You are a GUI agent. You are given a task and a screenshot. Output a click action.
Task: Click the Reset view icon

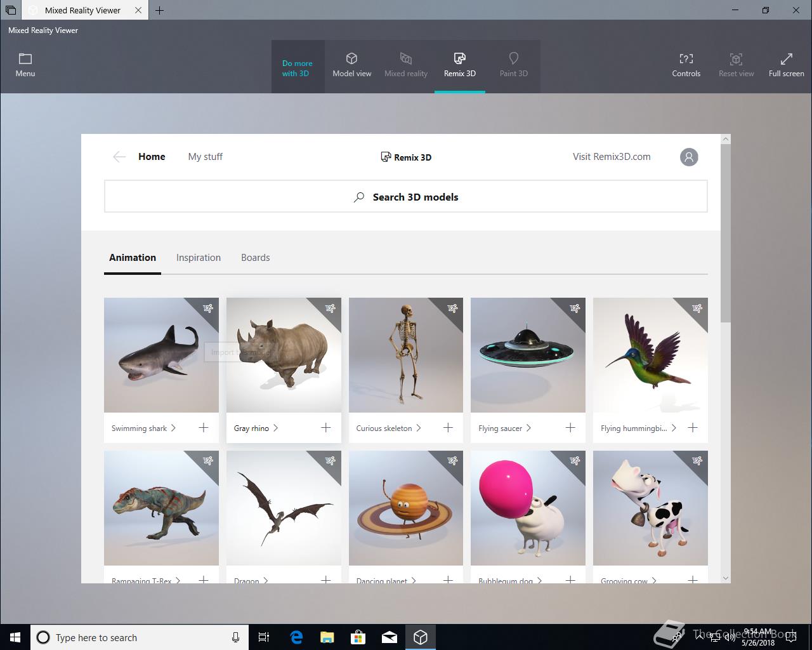click(x=736, y=59)
